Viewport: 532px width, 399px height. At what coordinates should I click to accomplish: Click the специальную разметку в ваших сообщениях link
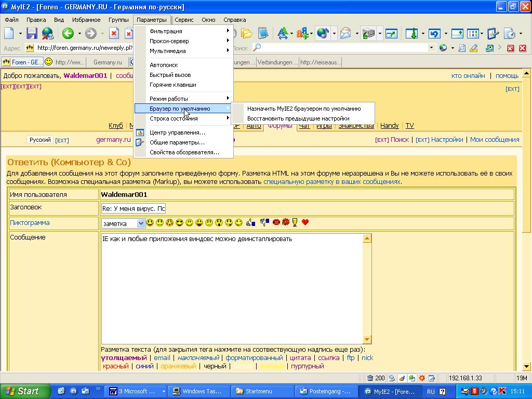pyautogui.click(x=332, y=181)
